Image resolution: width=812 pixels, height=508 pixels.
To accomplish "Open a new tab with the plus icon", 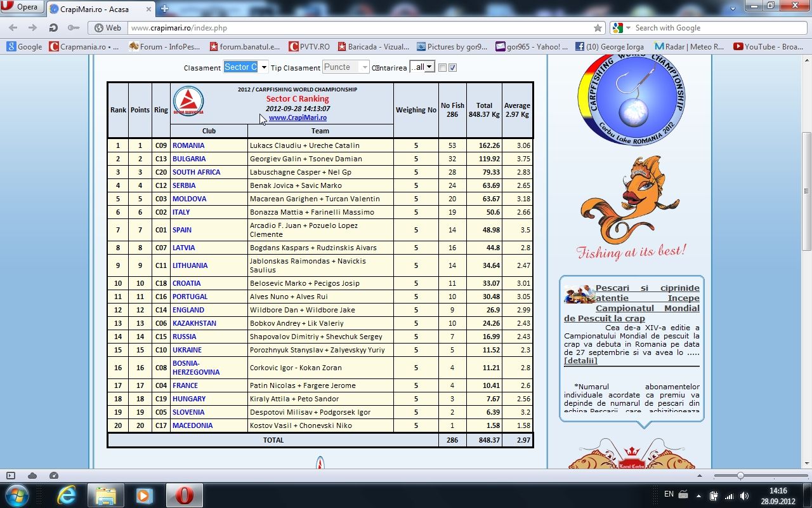I will tap(164, 8).
